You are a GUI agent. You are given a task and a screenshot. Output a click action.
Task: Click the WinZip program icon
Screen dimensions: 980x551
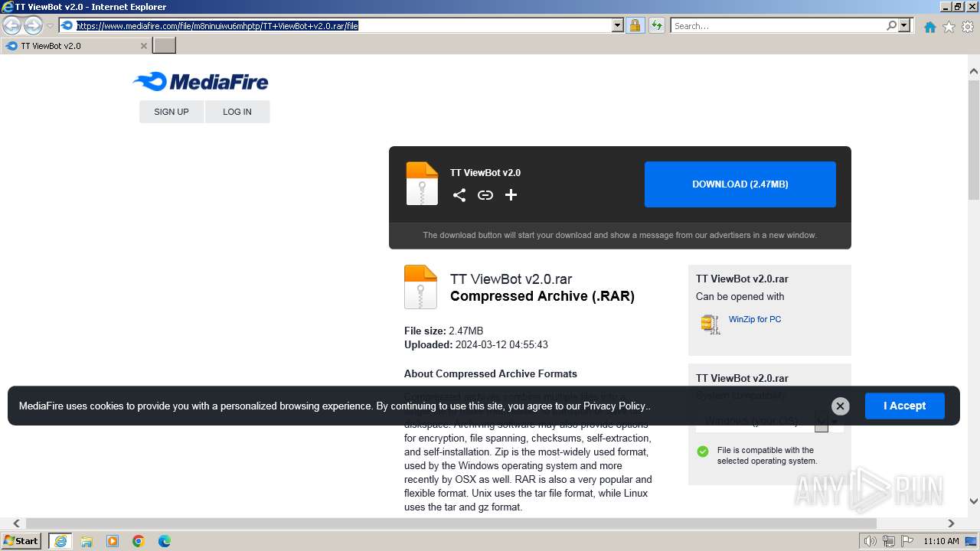pos(710,324)
